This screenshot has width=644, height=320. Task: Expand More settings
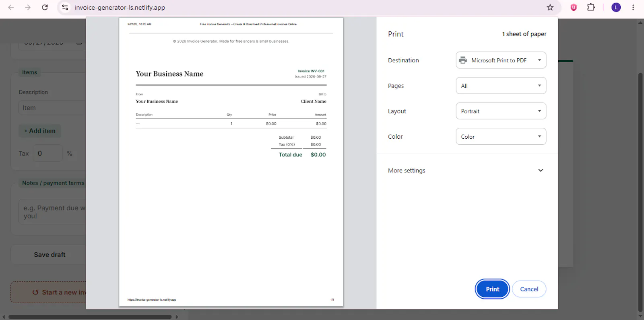[466, 170]
